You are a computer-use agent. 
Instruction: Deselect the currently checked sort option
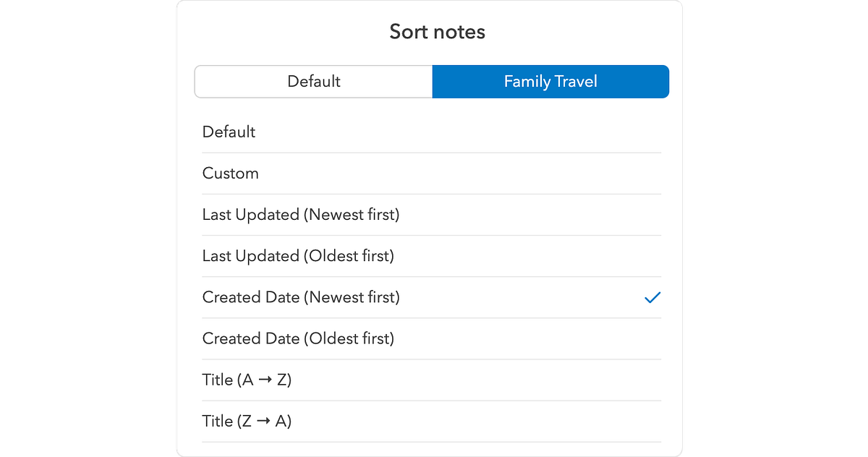(431, 296)
